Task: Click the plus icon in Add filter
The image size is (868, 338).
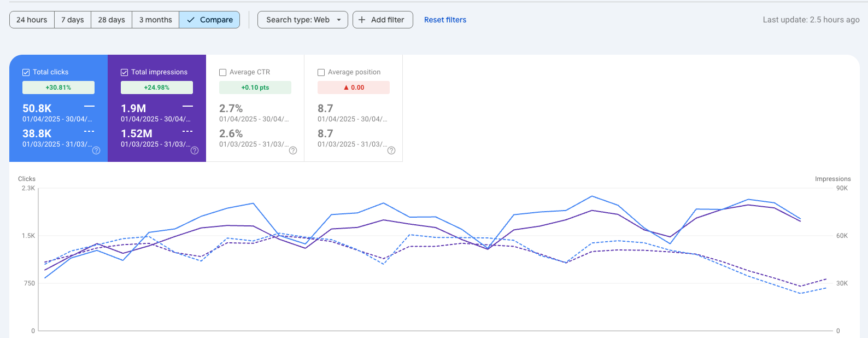Action: [362, 20]
